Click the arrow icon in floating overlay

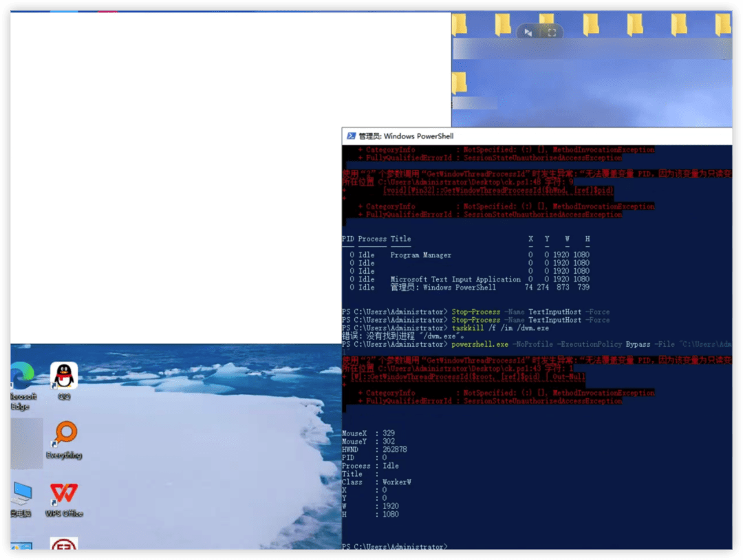pos(528,33)
